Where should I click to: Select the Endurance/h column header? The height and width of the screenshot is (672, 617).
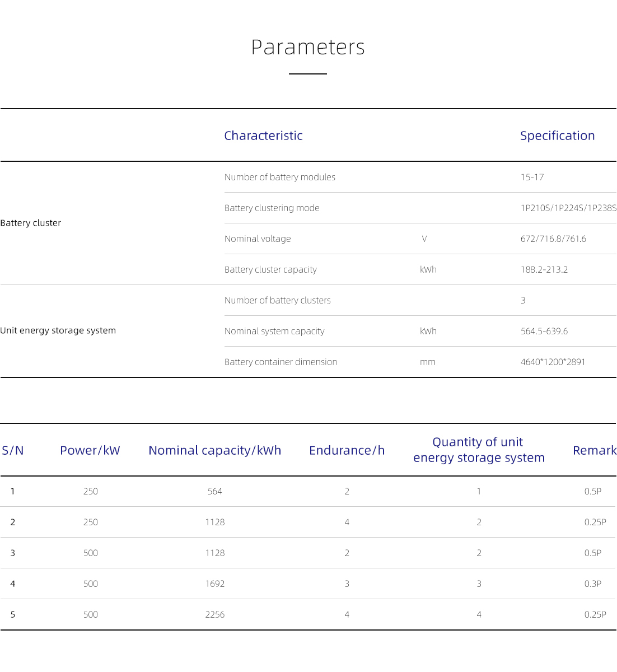point(347,450)
